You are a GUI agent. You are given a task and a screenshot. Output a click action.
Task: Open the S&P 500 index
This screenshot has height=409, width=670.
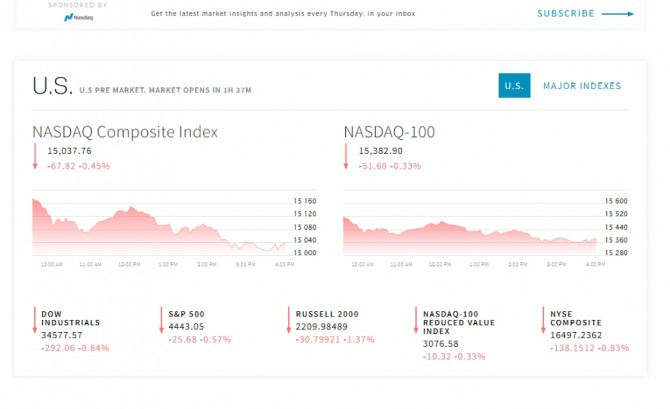coord(186,314)
